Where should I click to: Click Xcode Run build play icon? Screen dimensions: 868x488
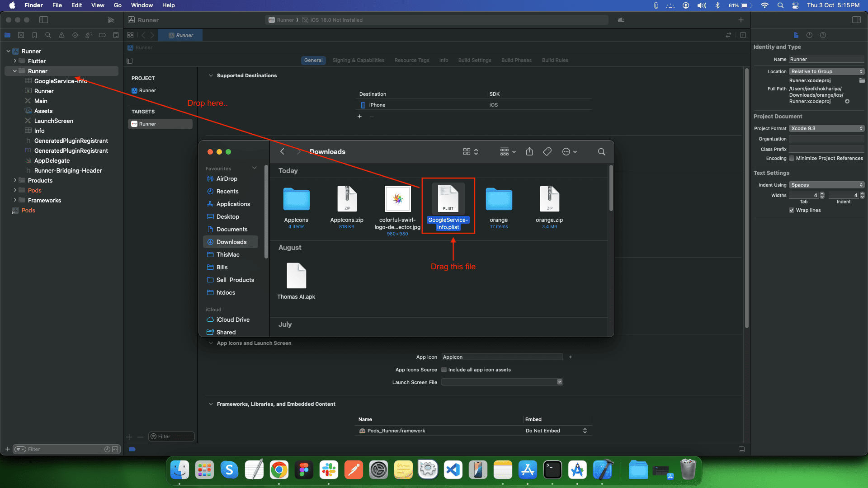pyautogui.click(x=111, y=20)
